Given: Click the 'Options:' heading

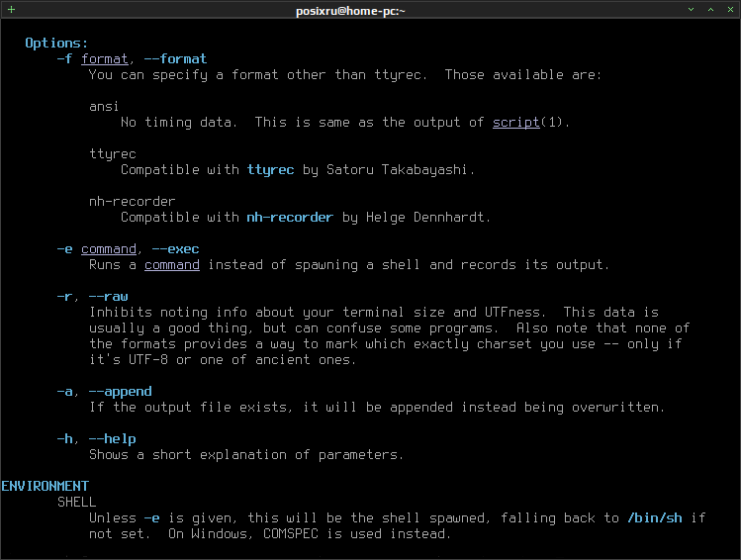Looking at the screenshot, I should 56,43.
